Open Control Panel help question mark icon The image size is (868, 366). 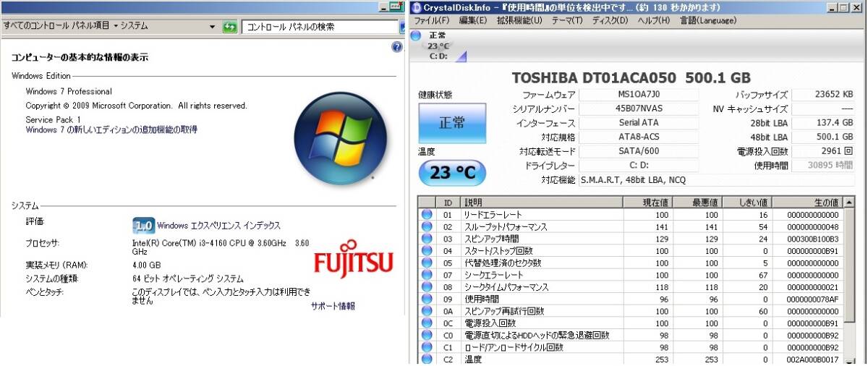(396, 47)
